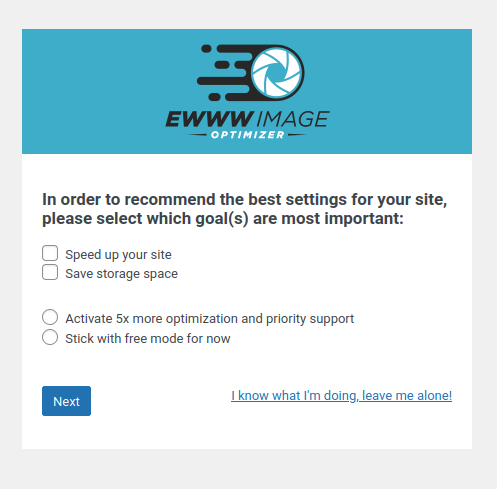
Task: Click gray page background outside the card
Action: coord(247,470)
